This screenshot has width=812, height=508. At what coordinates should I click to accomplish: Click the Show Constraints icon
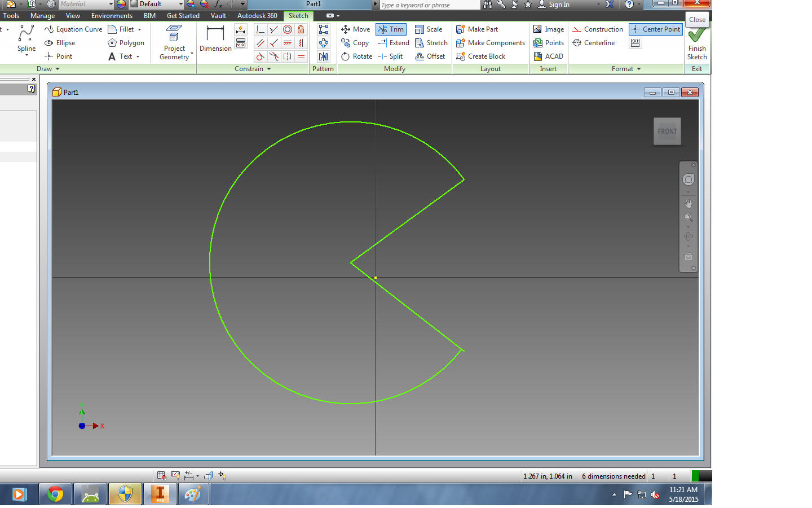point(241,43)
